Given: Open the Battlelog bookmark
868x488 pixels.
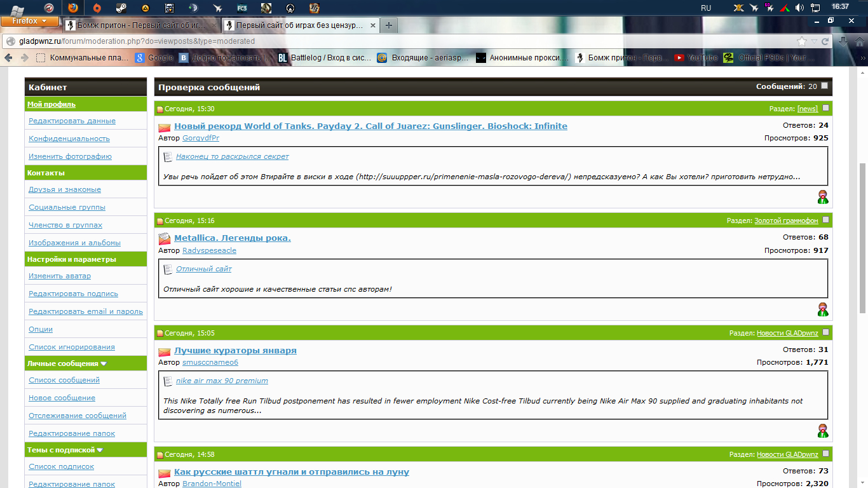Looking at the screenshot, I should pos(324,58).
